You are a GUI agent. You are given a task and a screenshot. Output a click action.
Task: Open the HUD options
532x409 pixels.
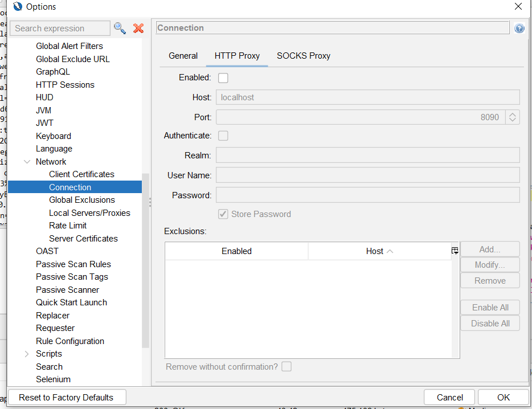pos(44,97)
